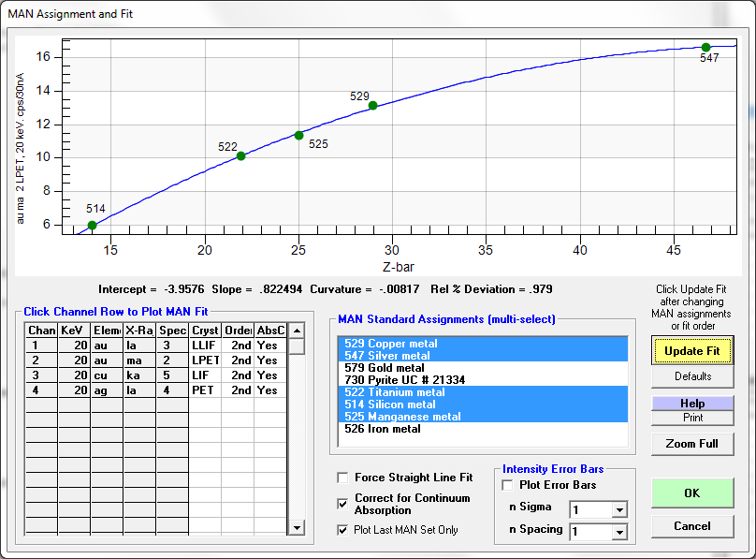Uncheck Plot Last MAN Set Only
756x559 pixels.
click(x=342, y=530)
